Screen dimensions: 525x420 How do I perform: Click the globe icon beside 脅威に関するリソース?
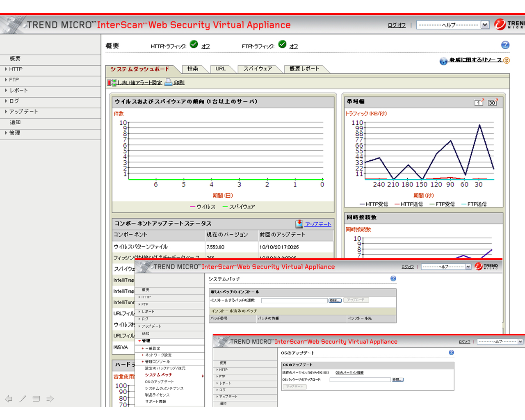[x=443, y=61]
